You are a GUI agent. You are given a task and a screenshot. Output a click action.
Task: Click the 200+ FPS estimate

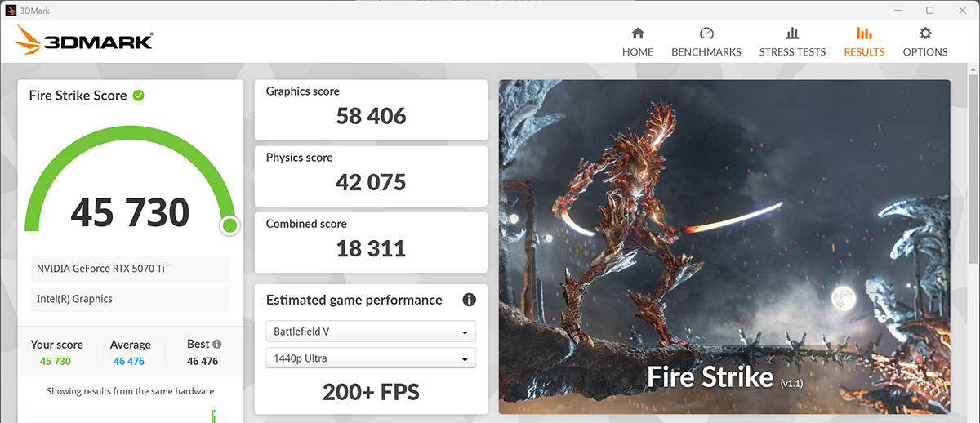[371, 392]
